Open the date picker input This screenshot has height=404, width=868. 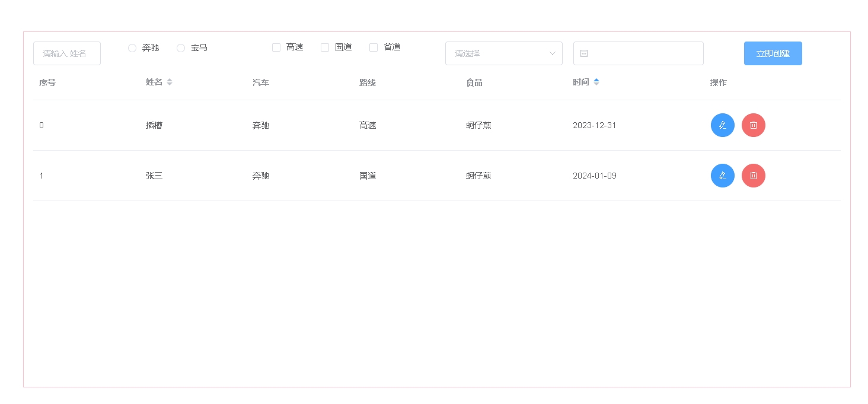639,53
